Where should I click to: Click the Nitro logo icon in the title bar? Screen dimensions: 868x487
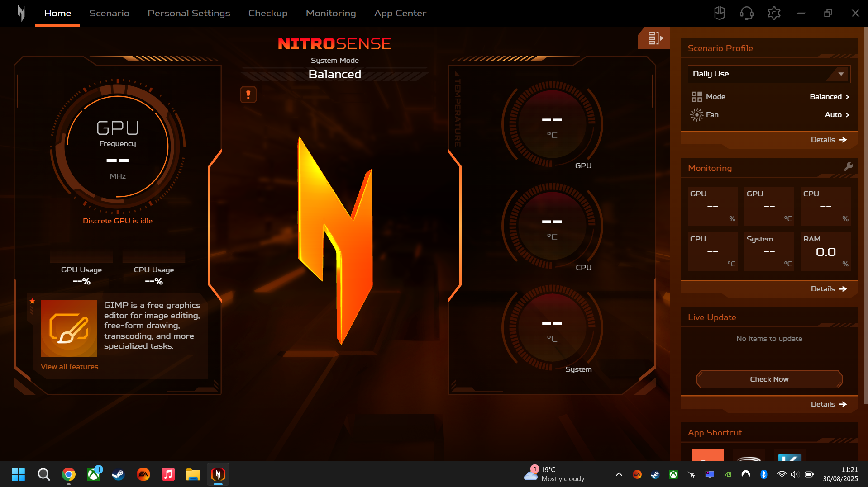[21, 13]
